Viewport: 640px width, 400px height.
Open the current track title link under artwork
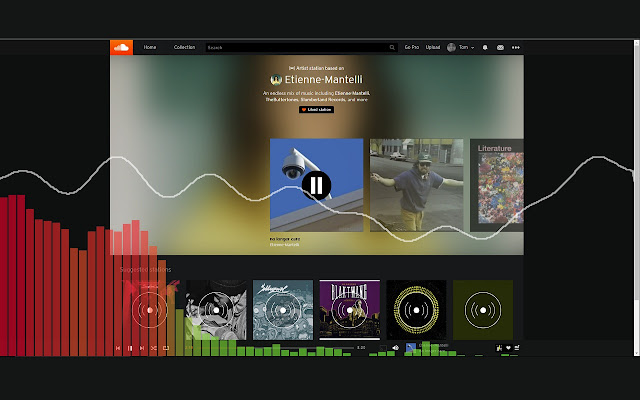pyautogui.click(x=284, y=239)
